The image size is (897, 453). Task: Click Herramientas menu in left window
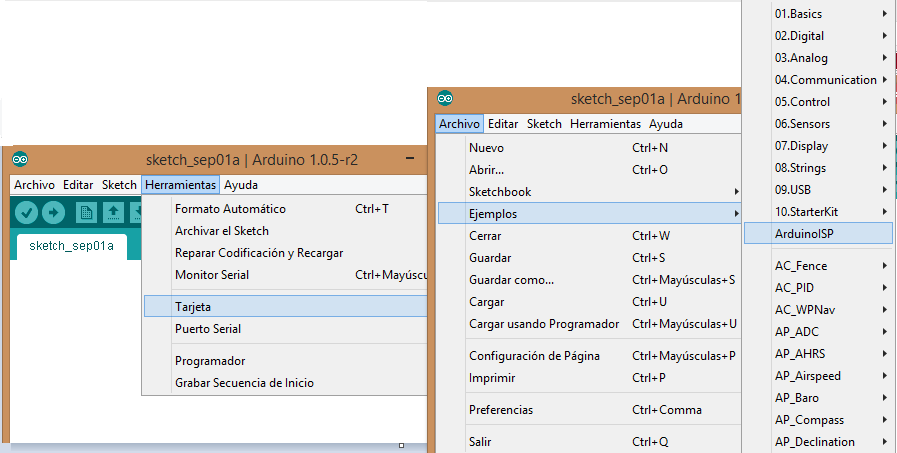tap(181, 185)
